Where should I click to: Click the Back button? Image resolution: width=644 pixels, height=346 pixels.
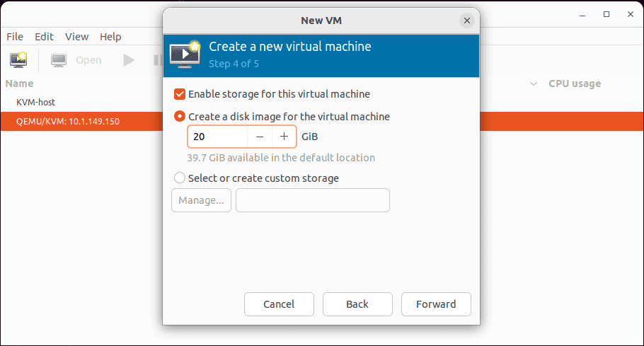coord(357,304)
